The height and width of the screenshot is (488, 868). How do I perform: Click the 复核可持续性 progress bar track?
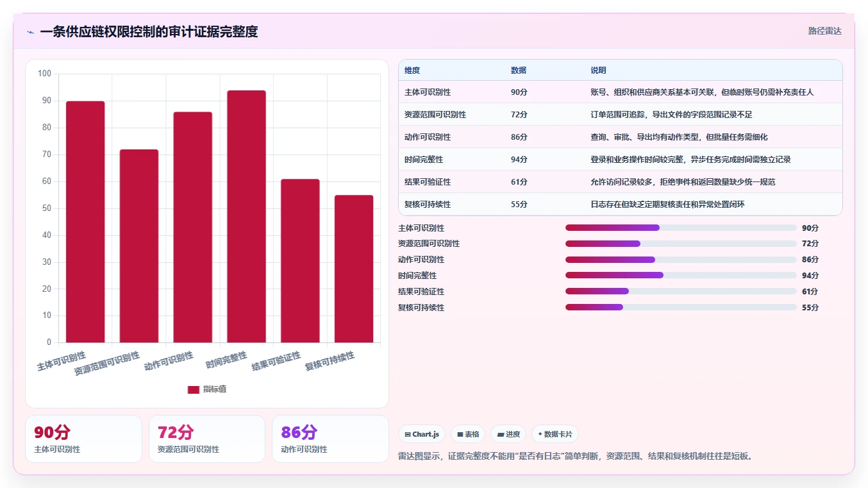tap(681, 307)
